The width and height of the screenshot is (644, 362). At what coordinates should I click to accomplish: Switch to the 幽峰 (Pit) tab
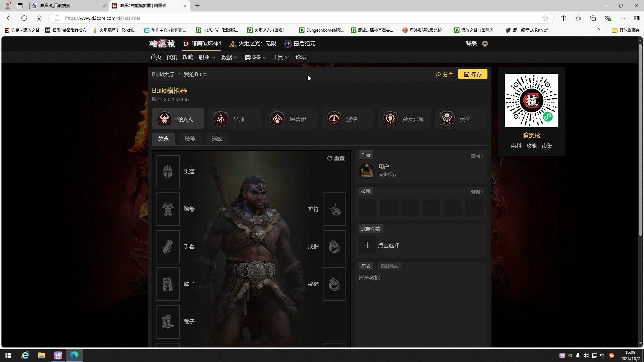coord(217,139)
